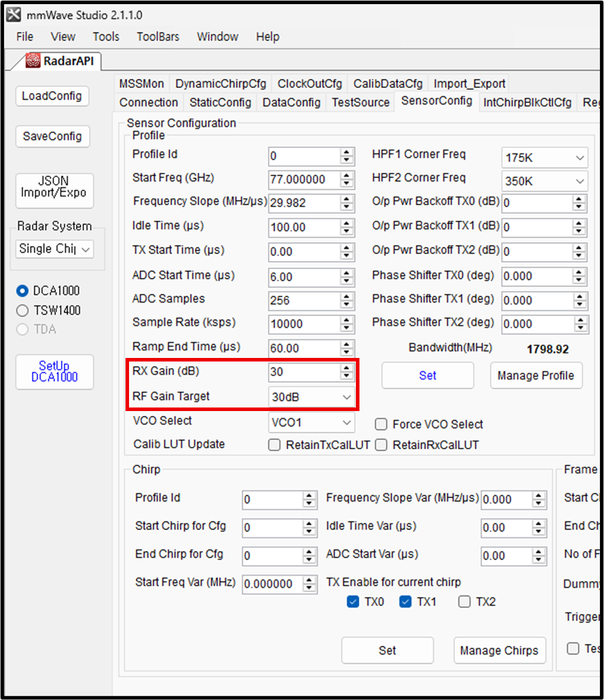604x700 pixels.
Task: Click the chirp Set button
Action: pyautogui.click(x=387, y=650)
